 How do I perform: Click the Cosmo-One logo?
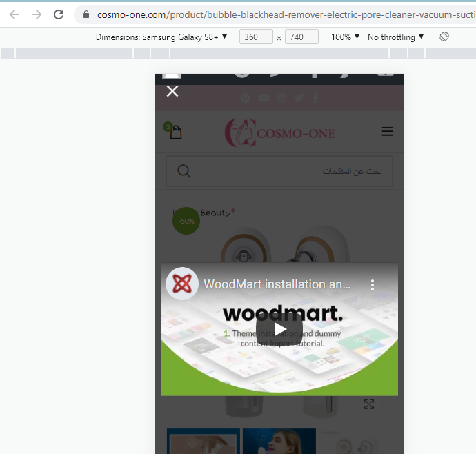[x=279, y=132]
